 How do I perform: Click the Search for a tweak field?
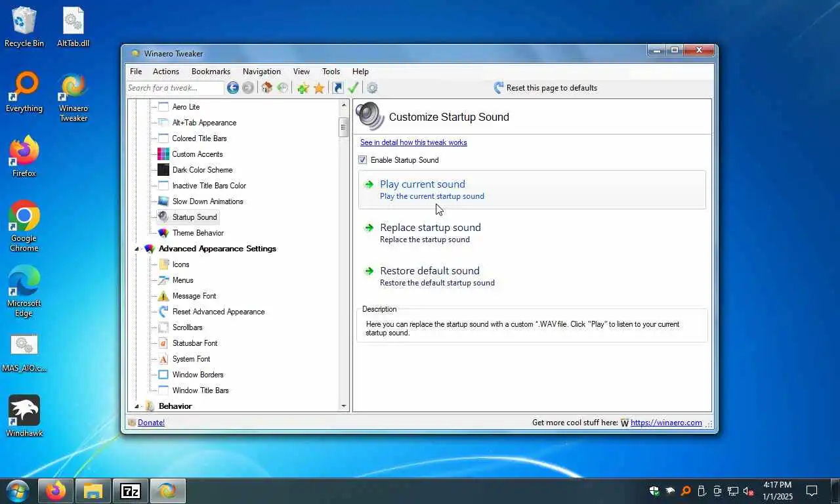(x=175, y=88)
